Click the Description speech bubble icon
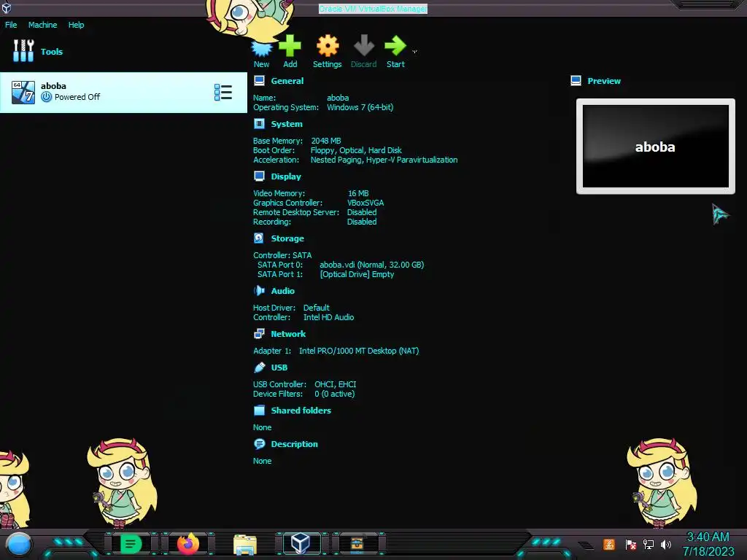The width and height of the screenshot is (747, 560). [x=259, y=444]
